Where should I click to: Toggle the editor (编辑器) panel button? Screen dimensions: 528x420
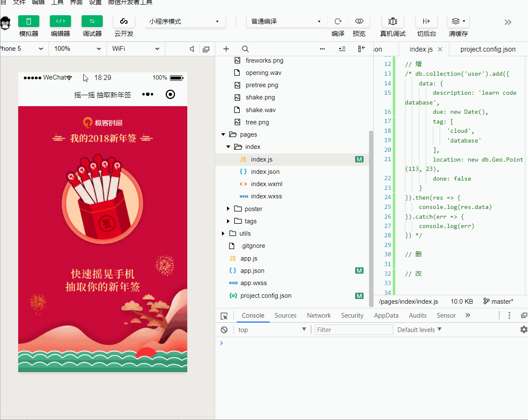click(x=60, y=21)
